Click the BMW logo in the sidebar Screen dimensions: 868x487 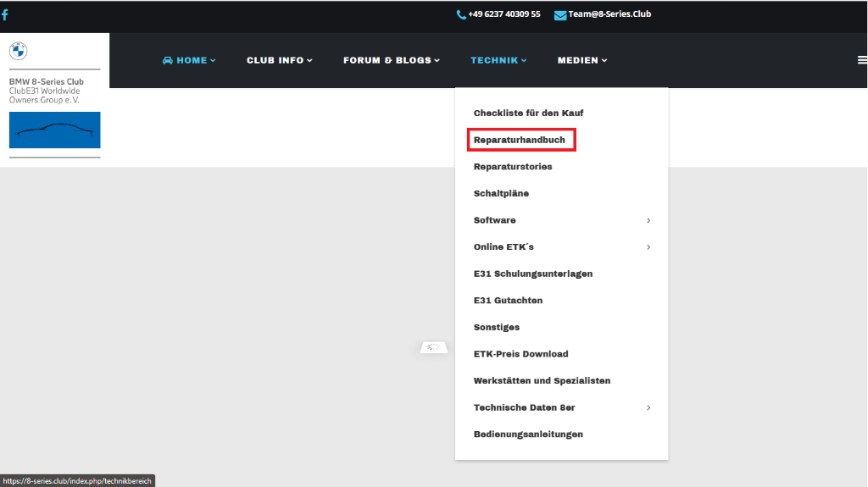point(18,51)
